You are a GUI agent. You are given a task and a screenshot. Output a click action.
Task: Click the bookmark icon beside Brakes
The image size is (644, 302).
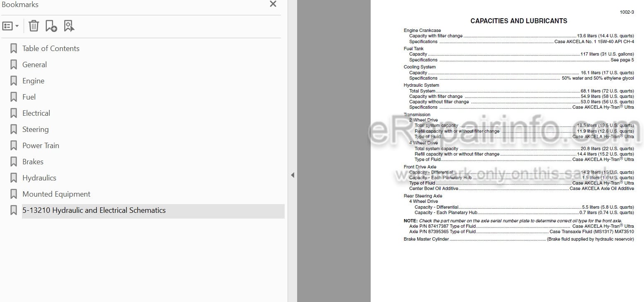coord(13,162)
